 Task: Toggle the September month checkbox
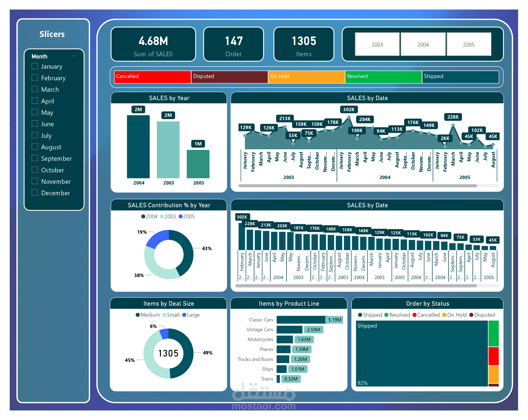(x=35, y=158)
